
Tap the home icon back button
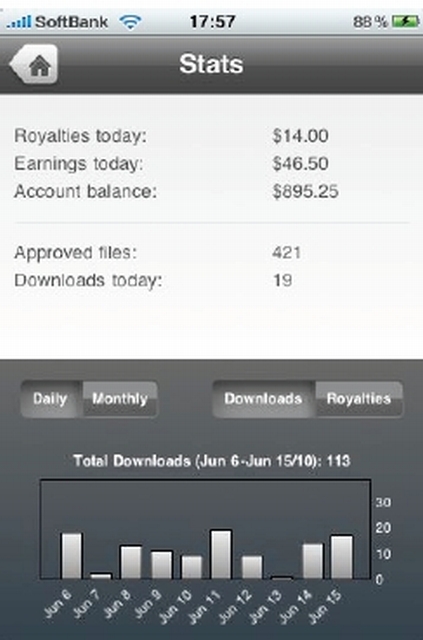coord(33,64)
